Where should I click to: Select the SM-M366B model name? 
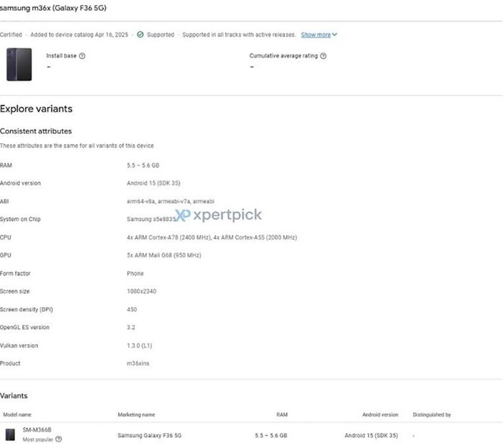[x=37, y=430]
